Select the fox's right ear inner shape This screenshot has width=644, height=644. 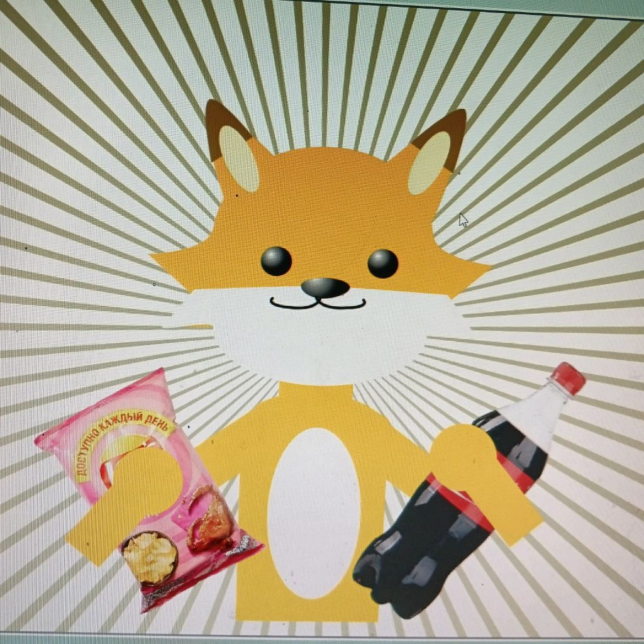428,164
